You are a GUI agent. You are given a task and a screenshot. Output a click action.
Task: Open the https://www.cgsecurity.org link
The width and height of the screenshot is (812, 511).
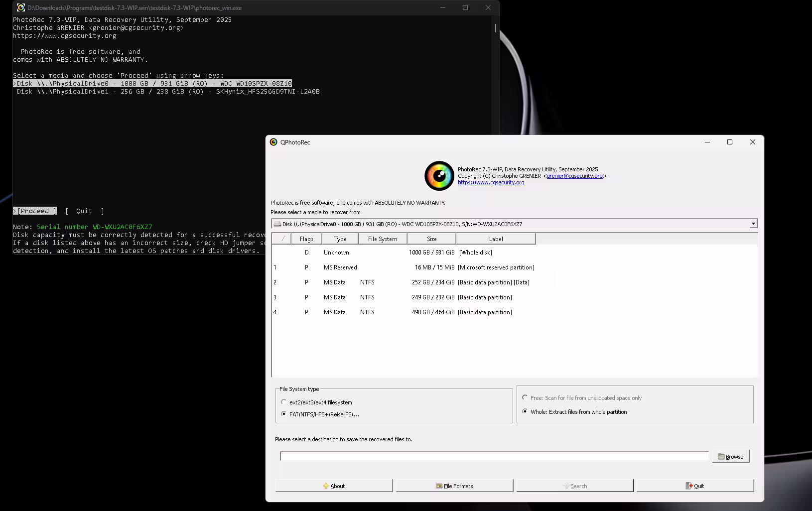(x=491, y=182)
